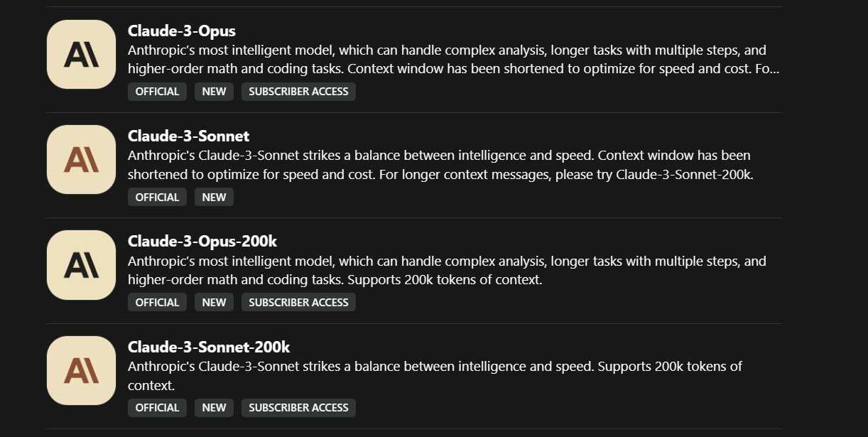Image resolution: width=868 pixels, height=437 pixels.
Task: Click the Claude-3-Sonnet bot avatar icon
Action: point(81,160)
